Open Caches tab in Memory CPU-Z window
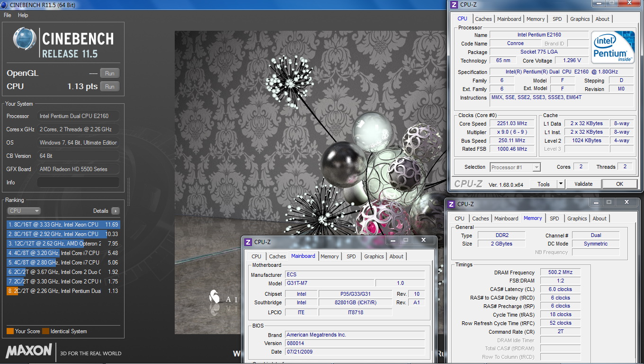This screenshot has width=644, height=364. point(481,218)
